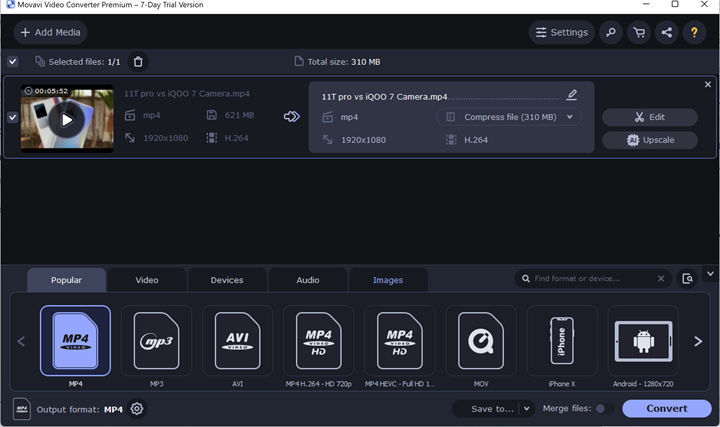Toggle the select-all files checkbox

[x=13, y=62]
